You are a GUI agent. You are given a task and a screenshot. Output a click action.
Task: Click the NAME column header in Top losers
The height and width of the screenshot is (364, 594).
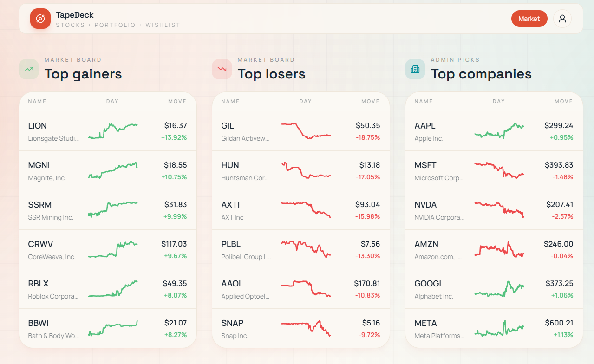click(x=230, y=101)
